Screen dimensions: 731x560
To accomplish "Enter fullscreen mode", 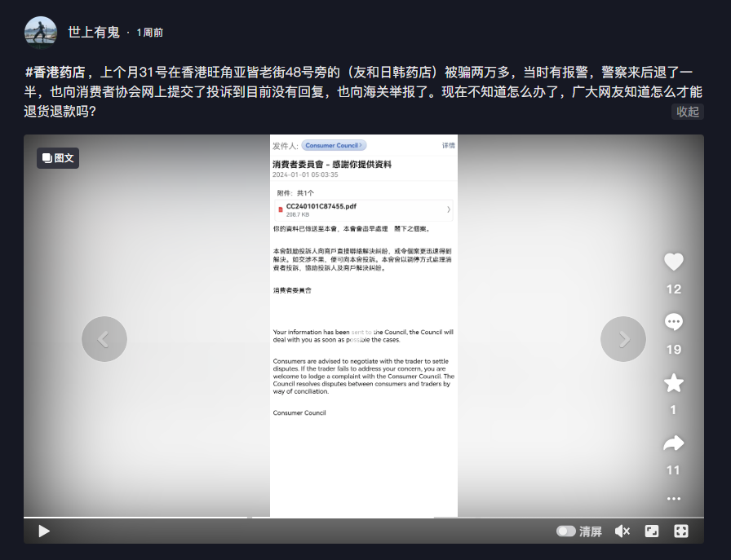I will tap(680, 531).
